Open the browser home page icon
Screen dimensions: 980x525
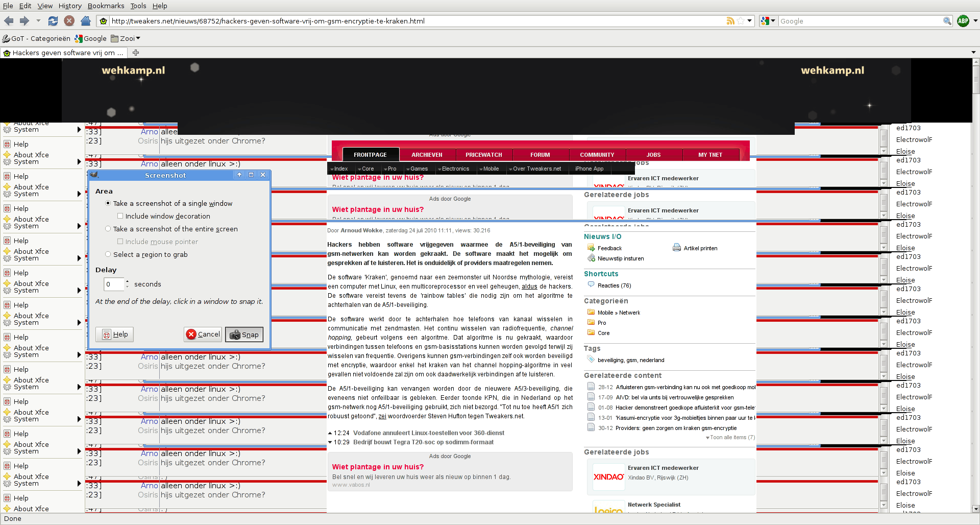point(86,21)
